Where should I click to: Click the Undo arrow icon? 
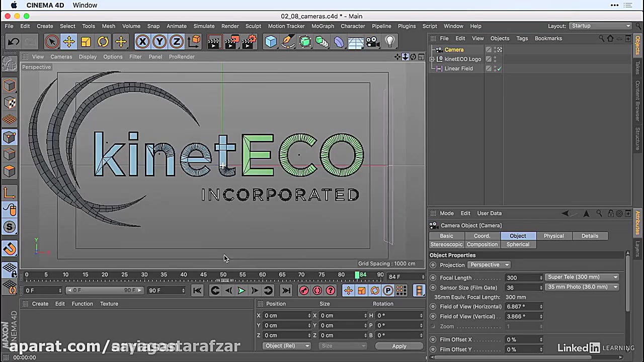[x=14, y=42]
